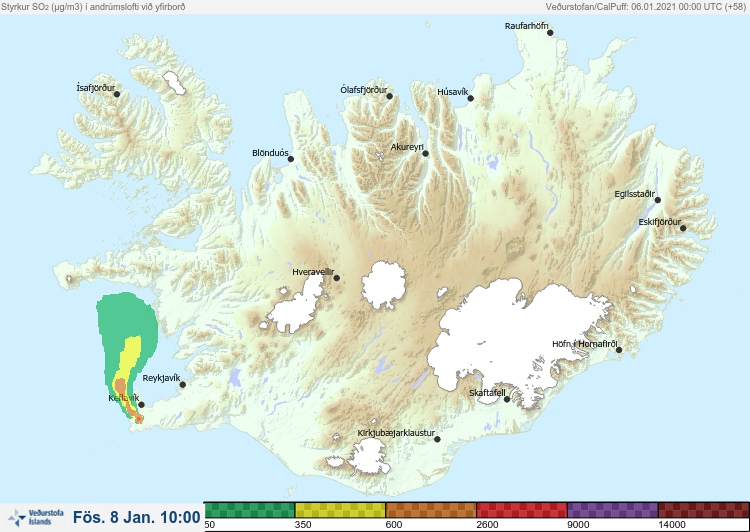This screenshot has height=532, width=750.
Task: Select the purple 9000 legend swatch
Action: [x=613, y=510]
